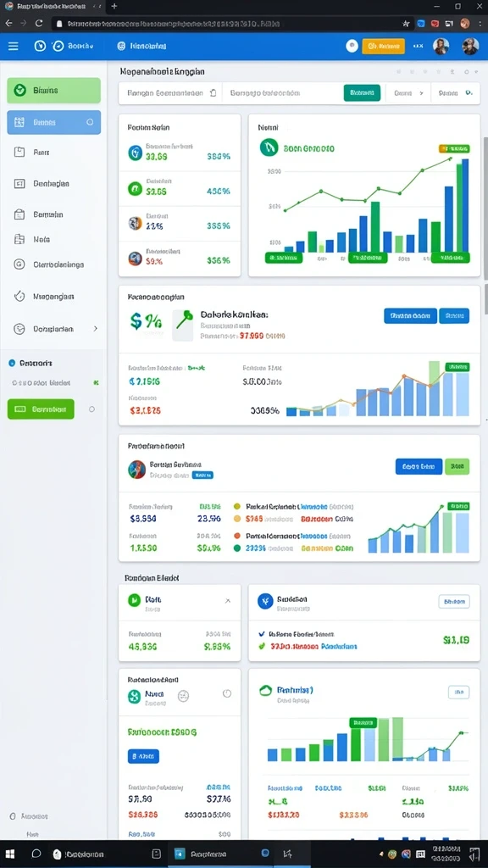Click the yellow legend dot in the fourth panel
Screen dimensions: 488x868
237,519
